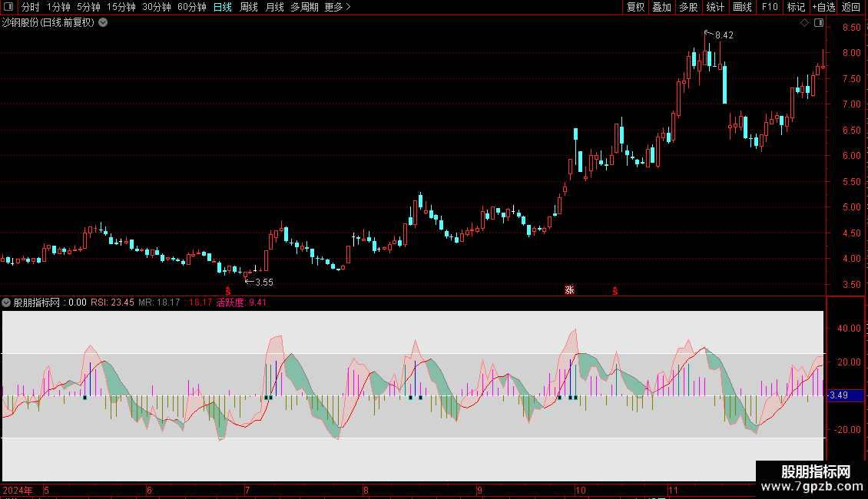The height and width of the screenshot is (499, 868).
Task: Click the 叠加 overlay button
Action: coord(662,7)
